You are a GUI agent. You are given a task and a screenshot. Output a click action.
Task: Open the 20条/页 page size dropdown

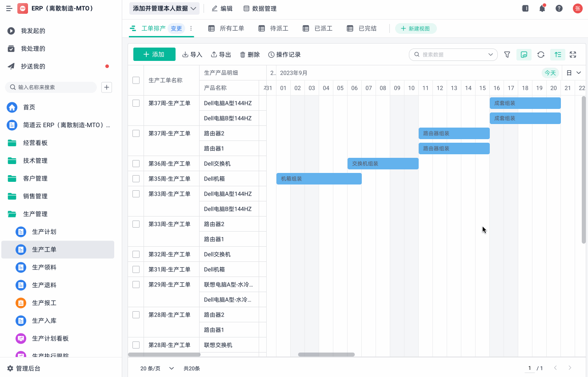click(156, 368)
